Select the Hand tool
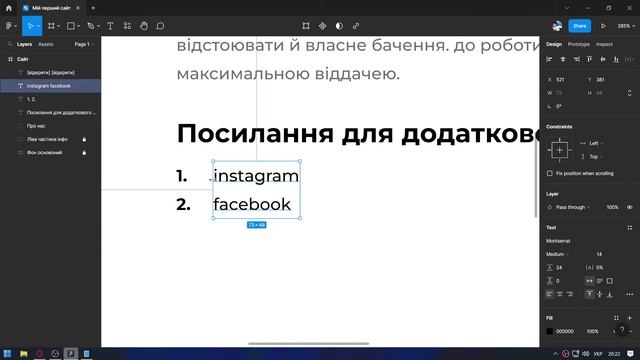Image resolution: width=640 pixels, height=360 pixels. 144,26
